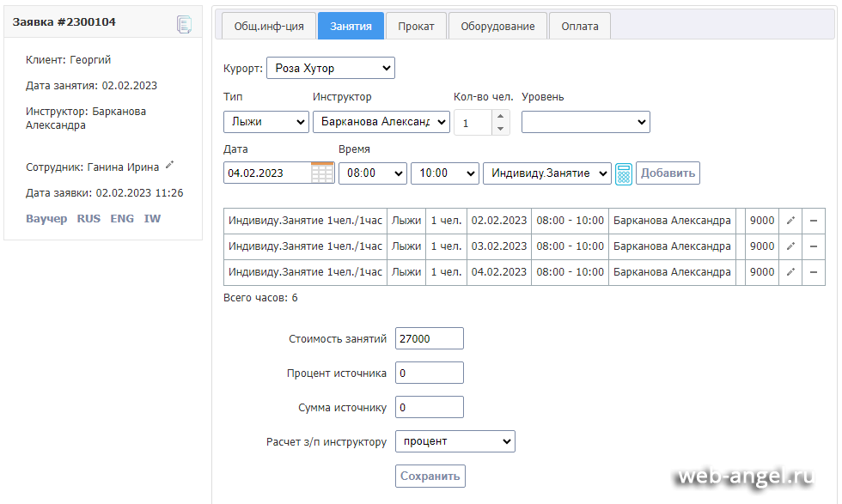
Task: Click the Добавить button
Action: click(x=668, y=173)
